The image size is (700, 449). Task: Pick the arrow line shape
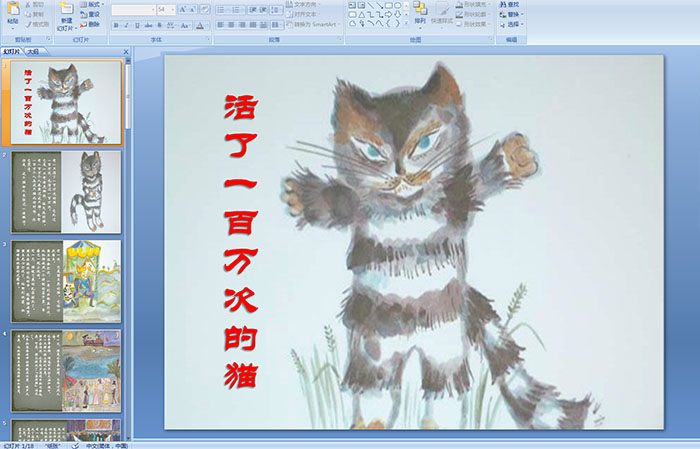coord(379,5)
